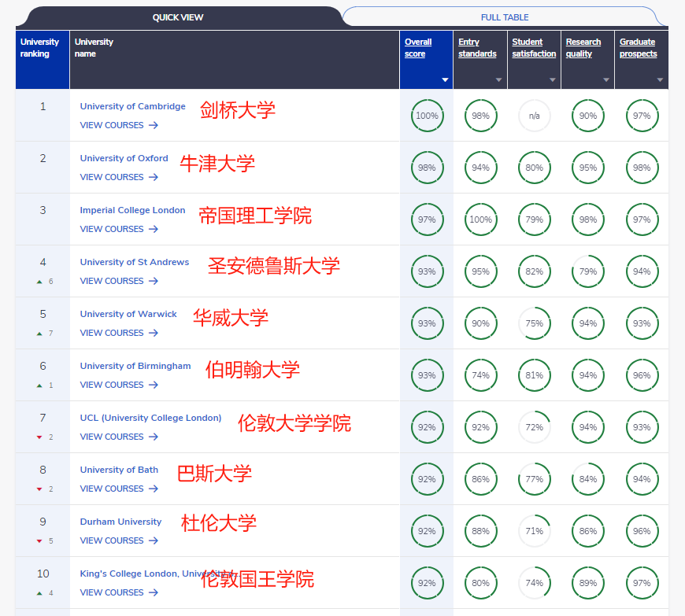The height and width of the screenshot is (616, 685).
Task: View courses for University of Cambridge
Action: click(x=119, y=125)
